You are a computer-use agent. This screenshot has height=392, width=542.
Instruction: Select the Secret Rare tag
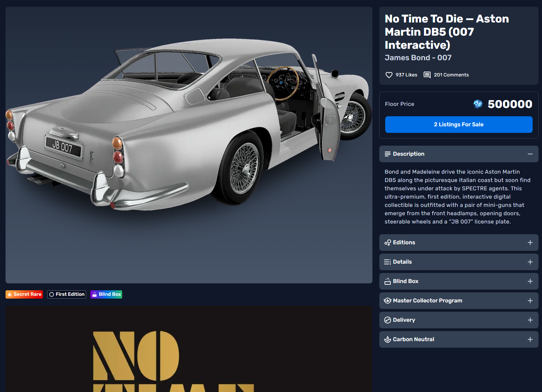click(x=24, y=294)
